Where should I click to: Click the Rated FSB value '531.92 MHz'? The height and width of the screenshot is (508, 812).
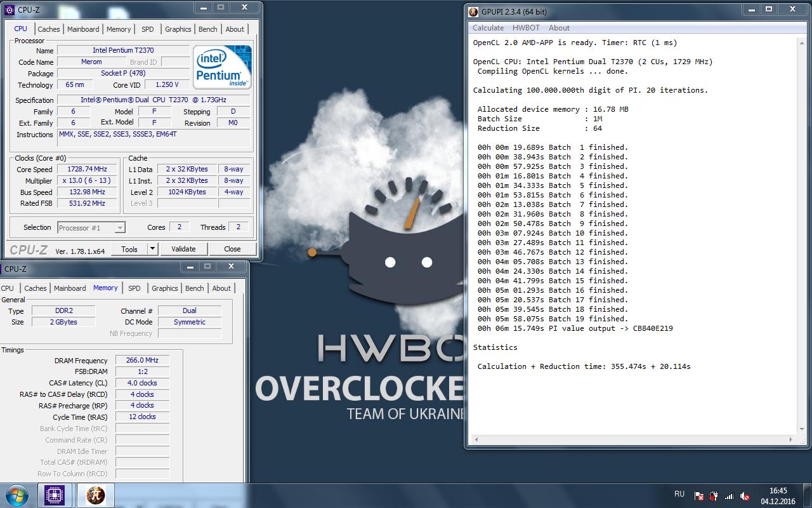[x=87, y=203]
